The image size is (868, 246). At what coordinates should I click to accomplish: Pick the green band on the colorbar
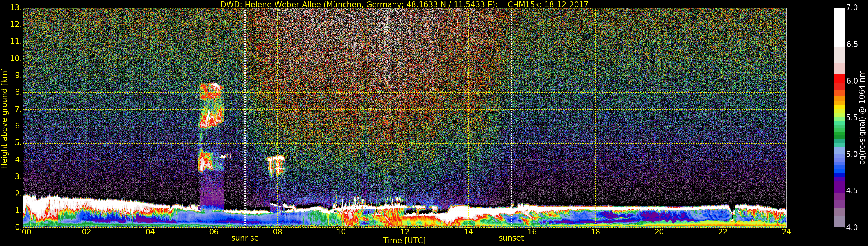839,135
